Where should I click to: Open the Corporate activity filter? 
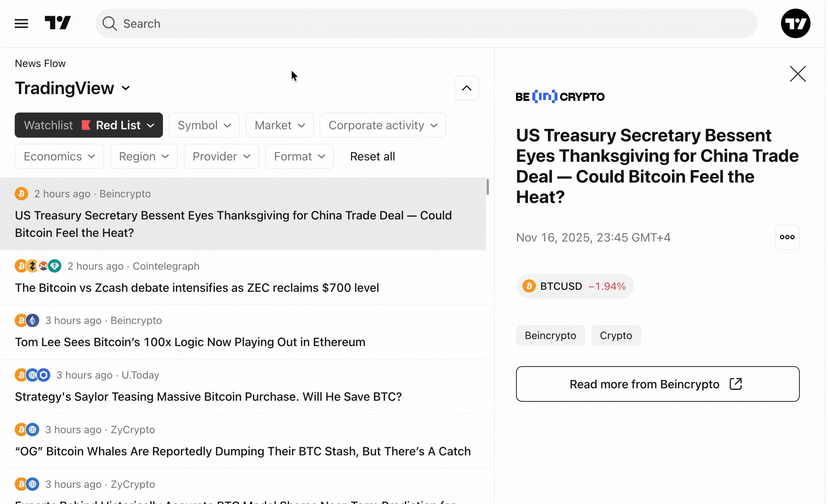[382, 125]
